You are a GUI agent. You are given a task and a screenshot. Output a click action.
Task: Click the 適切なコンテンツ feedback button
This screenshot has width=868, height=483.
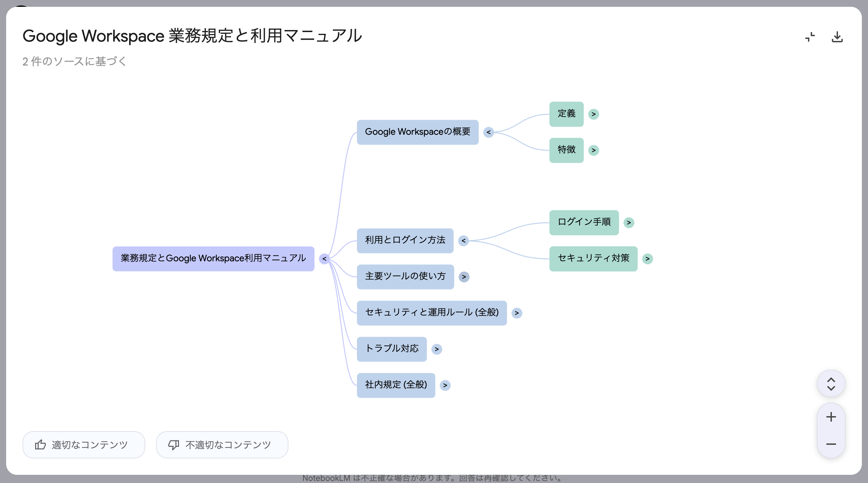click(x=84, y=444)
